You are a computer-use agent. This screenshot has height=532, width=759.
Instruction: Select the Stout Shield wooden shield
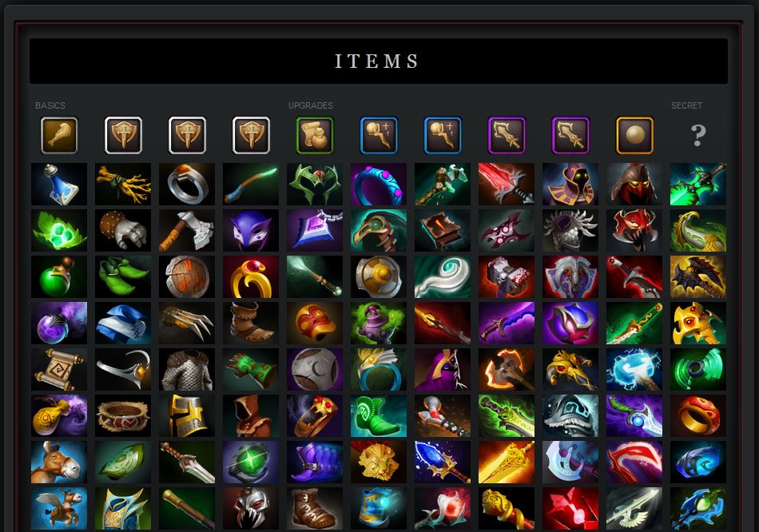[x=187, y=277]
